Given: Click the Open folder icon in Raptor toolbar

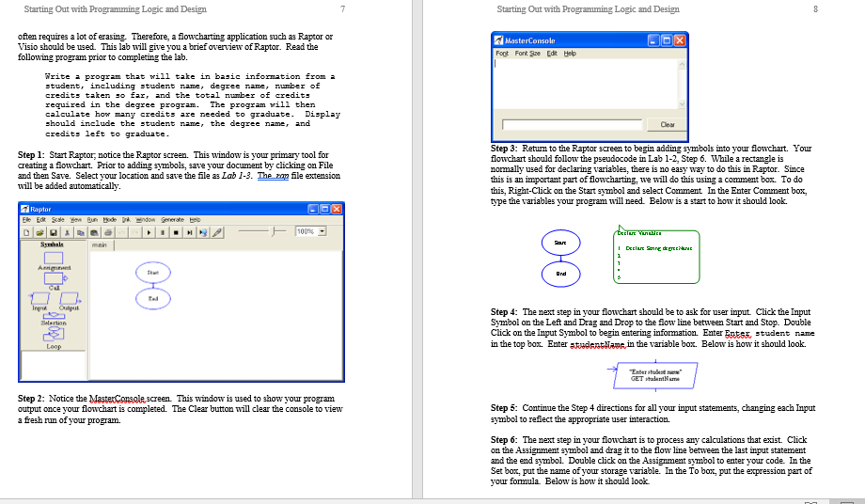Looking at the screenshot, I should 39,232.
